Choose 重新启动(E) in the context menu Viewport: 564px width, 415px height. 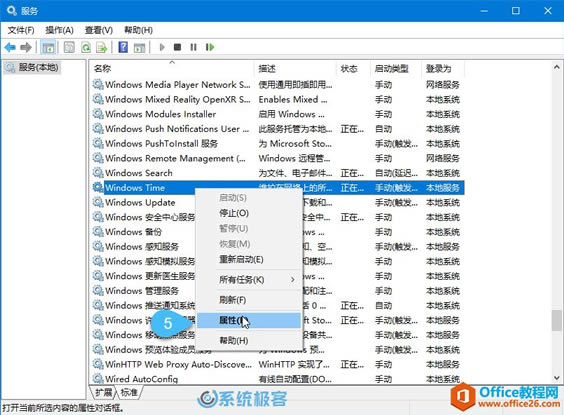tap(249, 259)
